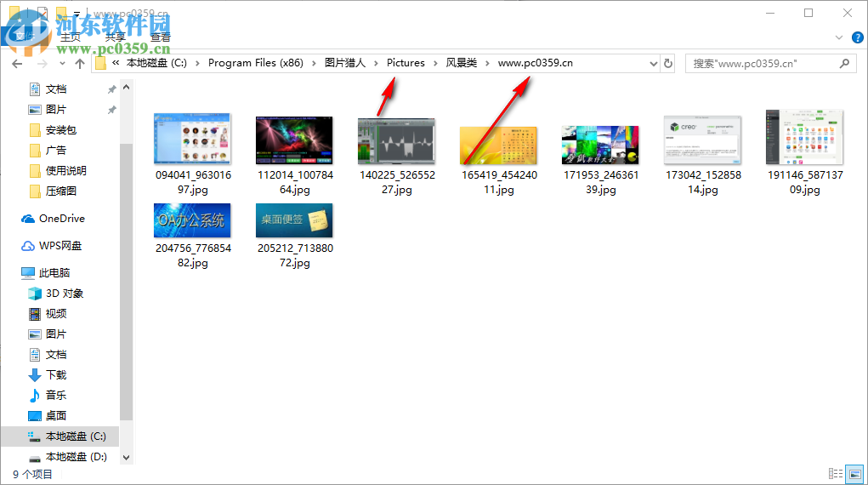868x485 pixels.
Task: Unpin 文档 using its pin icon
Action: pyautogui.click(x=112, y=89)
